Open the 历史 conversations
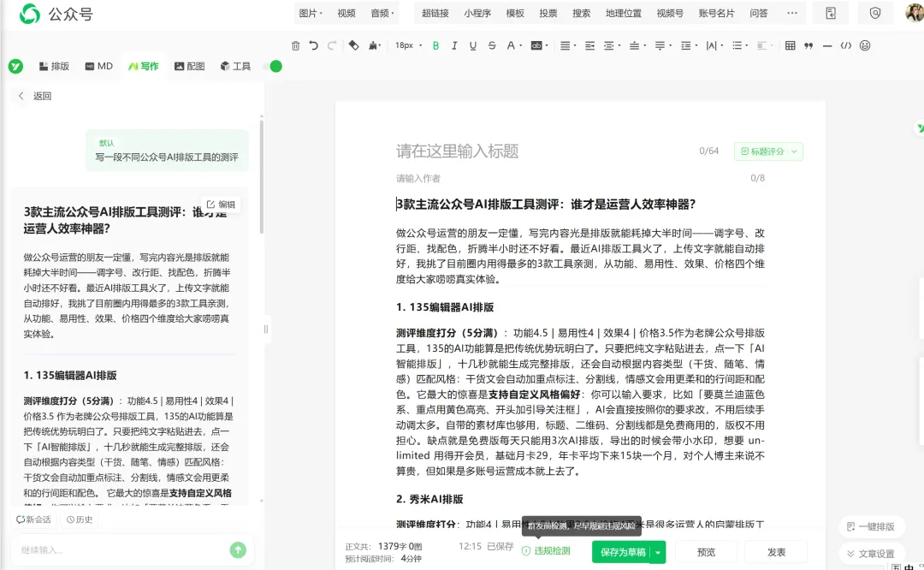Screen dimensions: 924x570 click(x=80, y=520)
